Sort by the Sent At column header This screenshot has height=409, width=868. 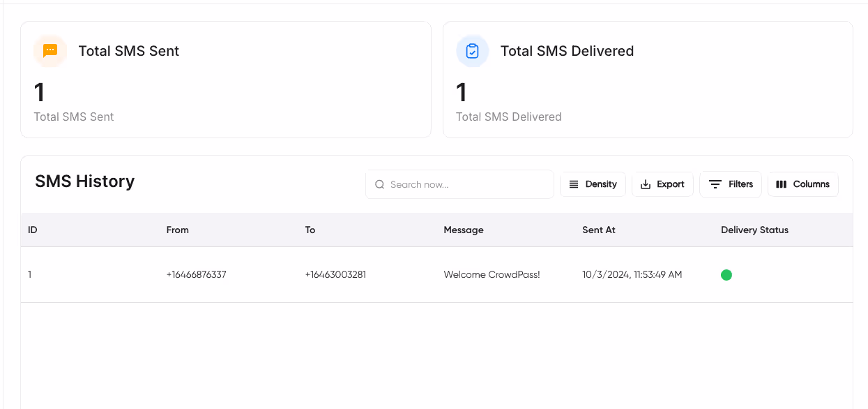(x=599, y=230)
